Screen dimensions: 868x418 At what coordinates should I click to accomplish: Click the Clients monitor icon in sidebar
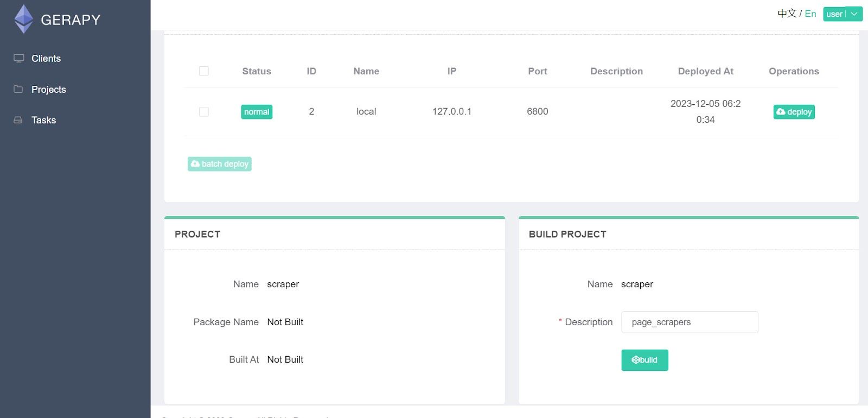tap(19, 58)
